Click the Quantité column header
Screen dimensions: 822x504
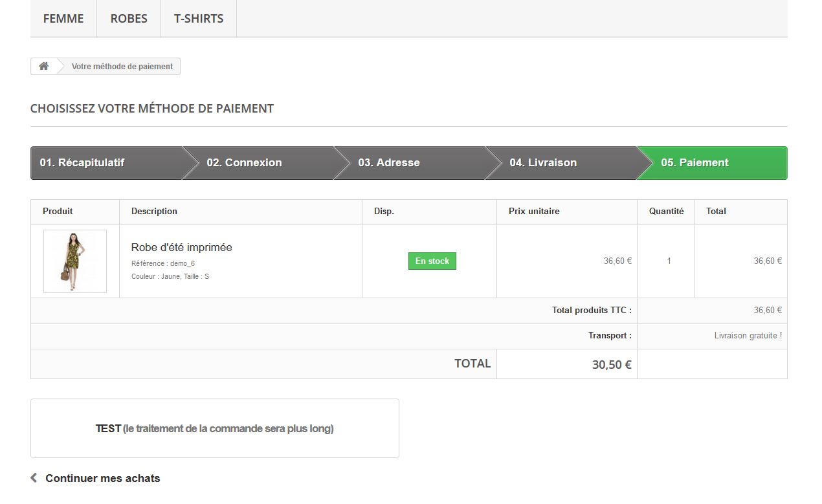click(x=666, y=212)
